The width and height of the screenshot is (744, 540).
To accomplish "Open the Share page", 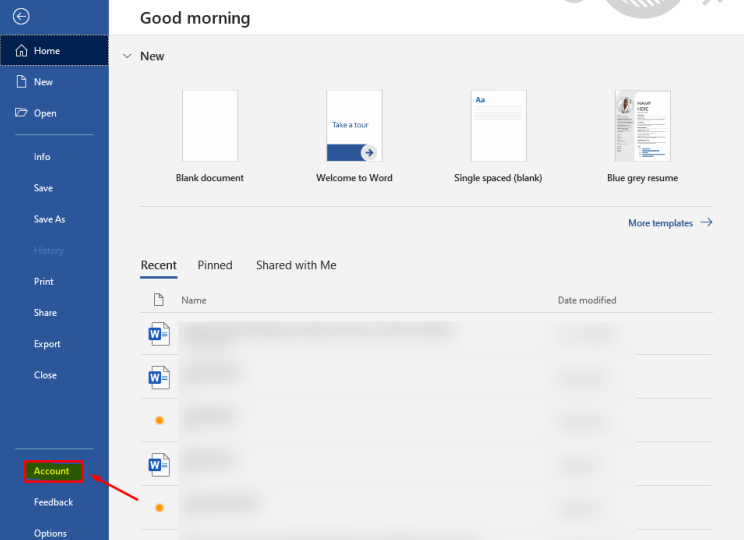I will 45,313.
